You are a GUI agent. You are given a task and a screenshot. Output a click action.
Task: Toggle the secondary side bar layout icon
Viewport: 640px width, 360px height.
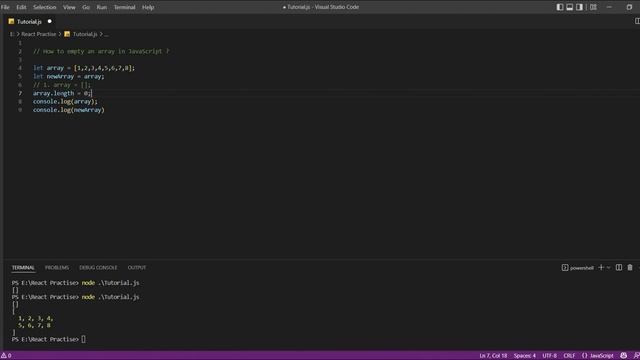pyautogui.click(x=579, y=7)
